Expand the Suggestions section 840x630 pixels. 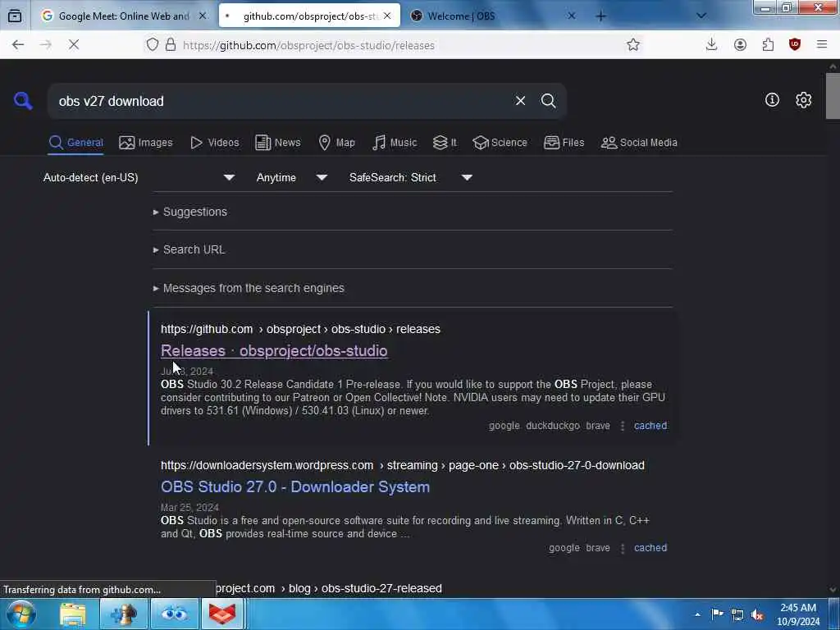[x=190, y=212]
